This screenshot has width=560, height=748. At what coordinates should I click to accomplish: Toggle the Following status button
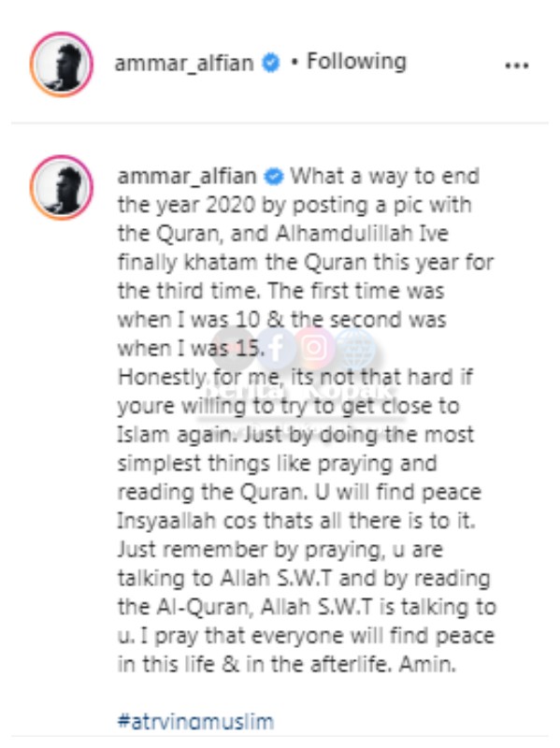coord(356,62)
